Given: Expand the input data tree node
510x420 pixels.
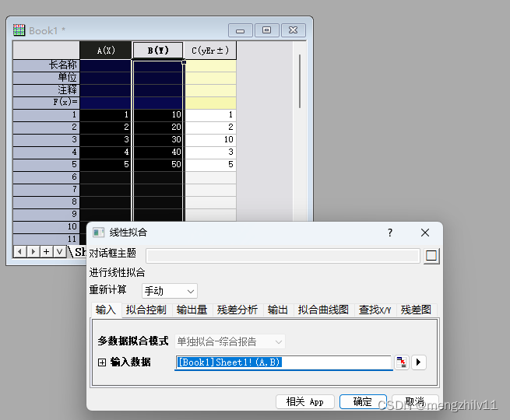Looking at the screenshot, I should click(x=102, y=362).
